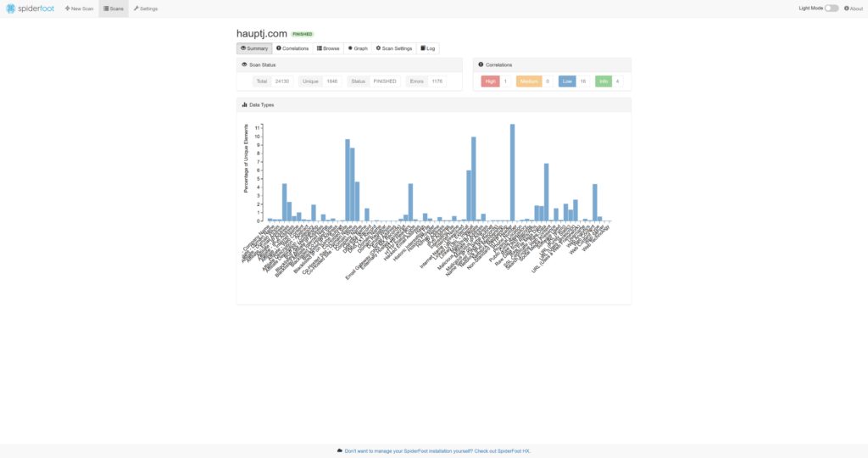This screenshot has height=458, width=868.
Task: Click the hauptj.com scan title
Action: pos(262,34)
